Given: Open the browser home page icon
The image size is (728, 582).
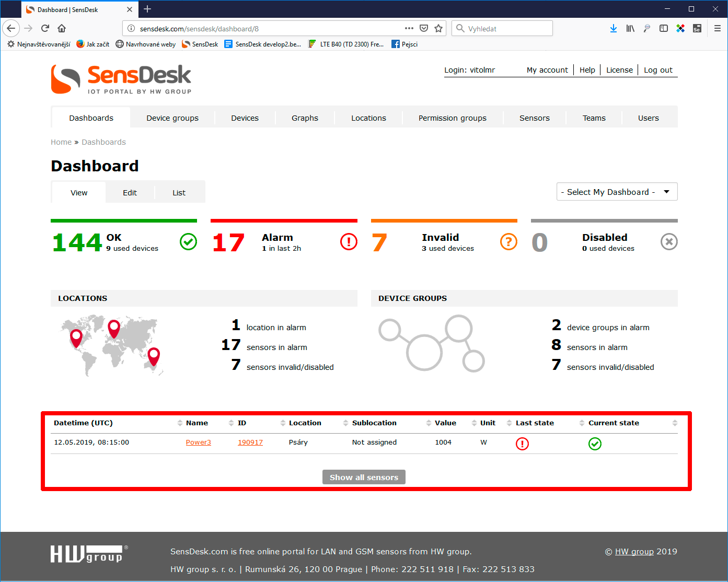Looking at the screenshot, I should pyautogui.click(x=62, y=28).
